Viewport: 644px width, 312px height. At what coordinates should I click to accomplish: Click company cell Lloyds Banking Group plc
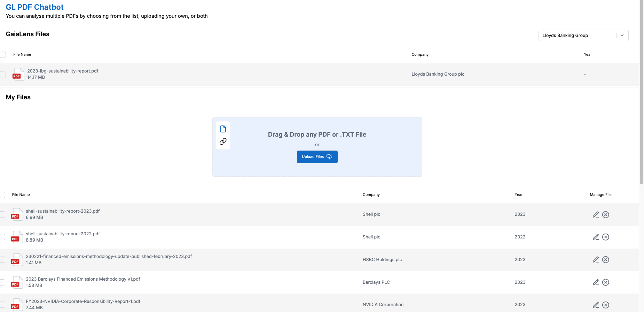click(438, 74)
